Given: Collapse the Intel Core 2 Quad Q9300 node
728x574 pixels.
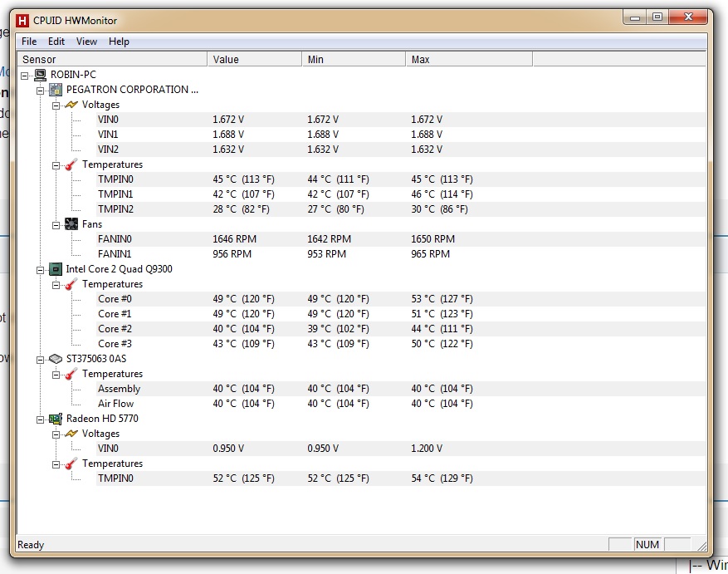Looking at the screenshot, I should click(41, 270).
